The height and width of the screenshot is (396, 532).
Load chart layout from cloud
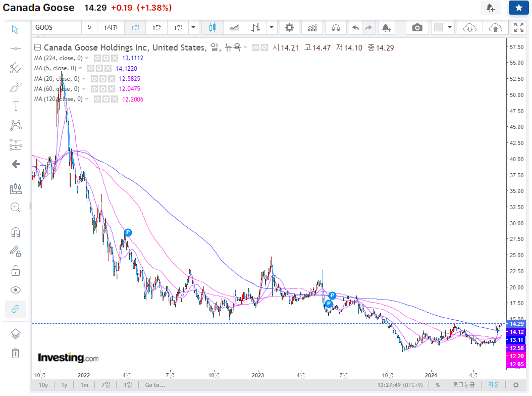[470, 27]
